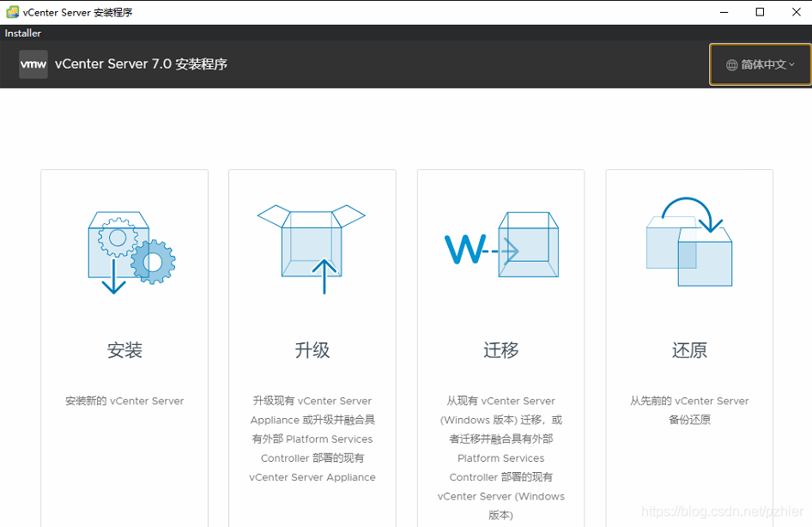
Task: Click the globe icon beside 简体中文
Action: coord(731,65)
